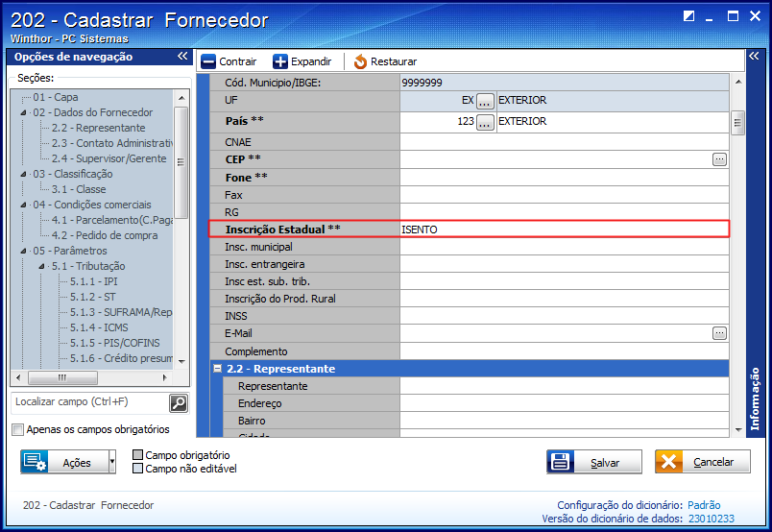Click the Contrair minus icon
This screenshot has height=532, width=772.
[208, 61]
